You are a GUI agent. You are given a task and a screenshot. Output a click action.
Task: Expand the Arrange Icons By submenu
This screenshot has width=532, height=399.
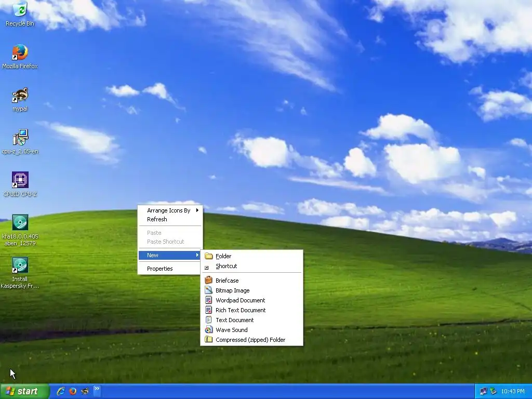pos(170,210)
